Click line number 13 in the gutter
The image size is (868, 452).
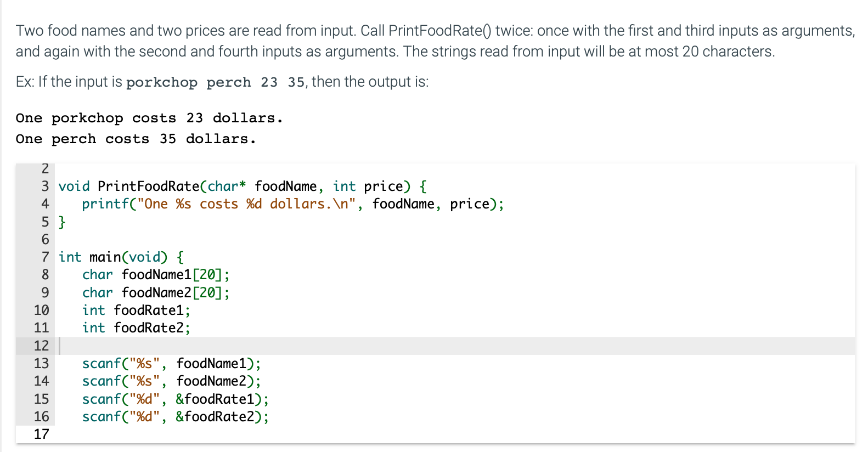click(41, 364)
